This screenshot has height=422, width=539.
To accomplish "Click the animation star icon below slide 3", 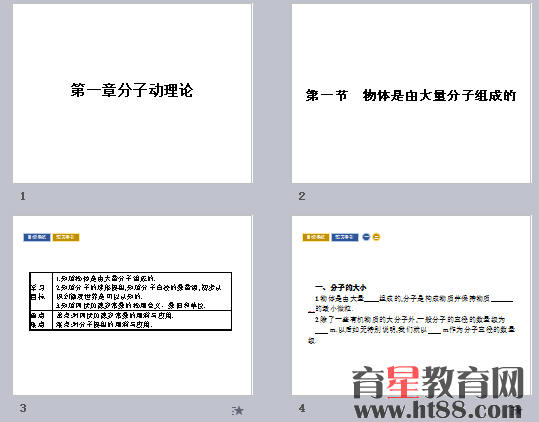I will point(238,410).
